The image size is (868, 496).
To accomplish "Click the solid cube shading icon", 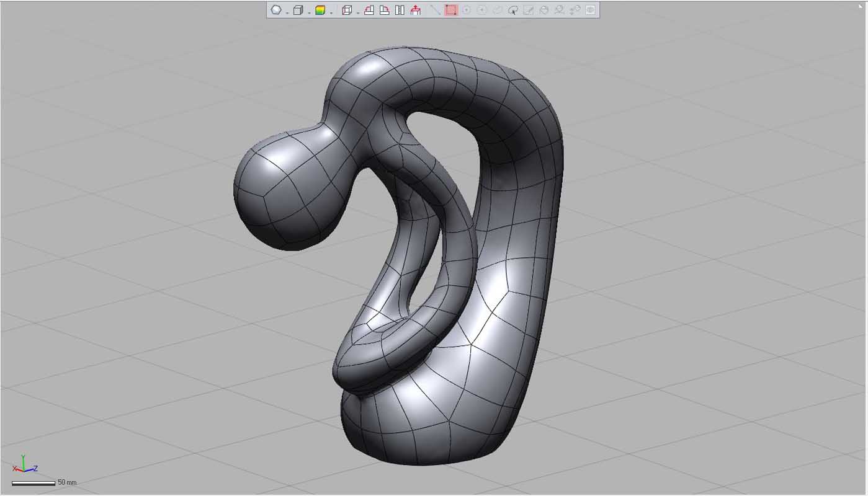I will (298, 10).
